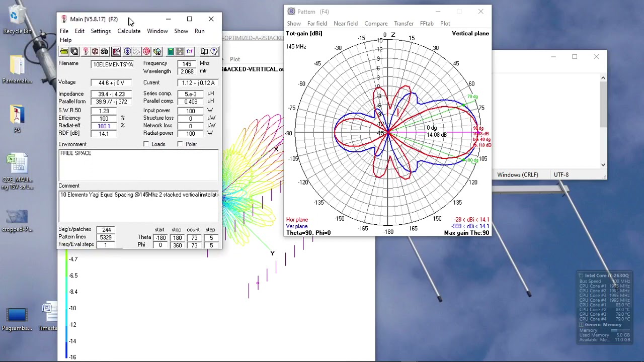Click the Main window title bar antenna icon
644x362 pixels.
click(x=64, y=19)
